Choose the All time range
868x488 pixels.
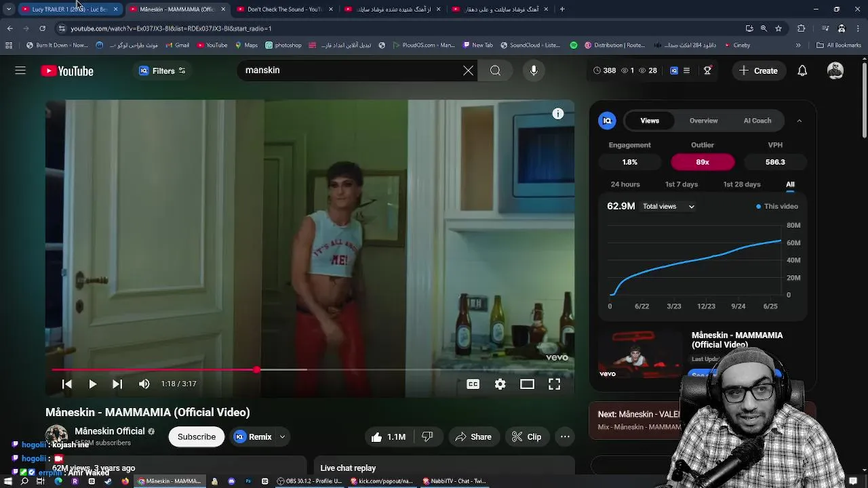(790, 184)
